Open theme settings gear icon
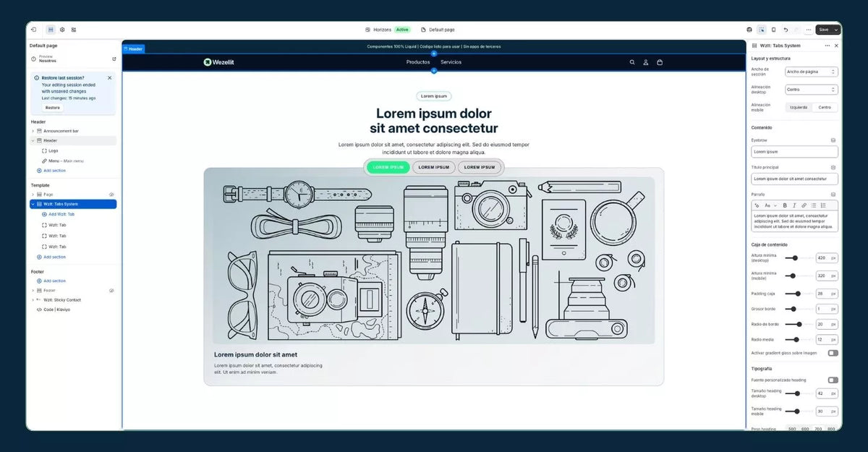Screen dimensions: 868x452 coord(62,30)
